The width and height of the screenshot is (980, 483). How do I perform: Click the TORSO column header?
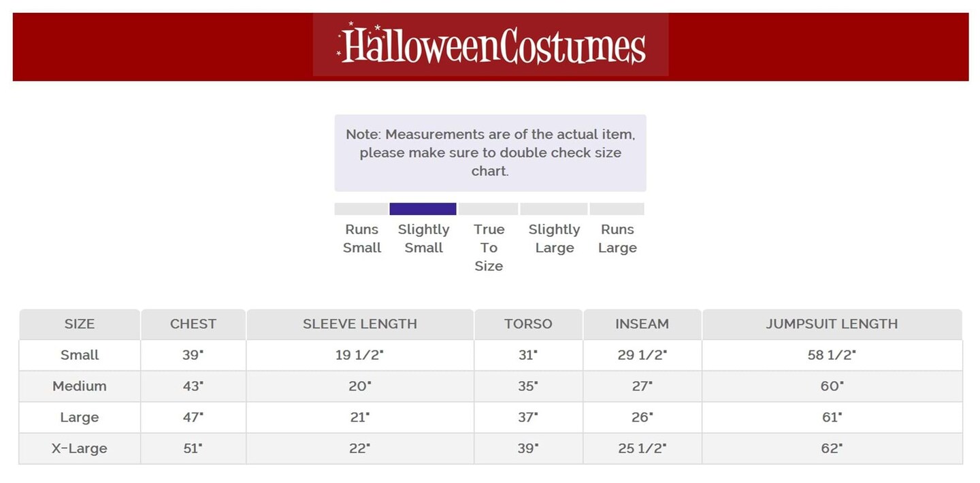tap(528, 324)
